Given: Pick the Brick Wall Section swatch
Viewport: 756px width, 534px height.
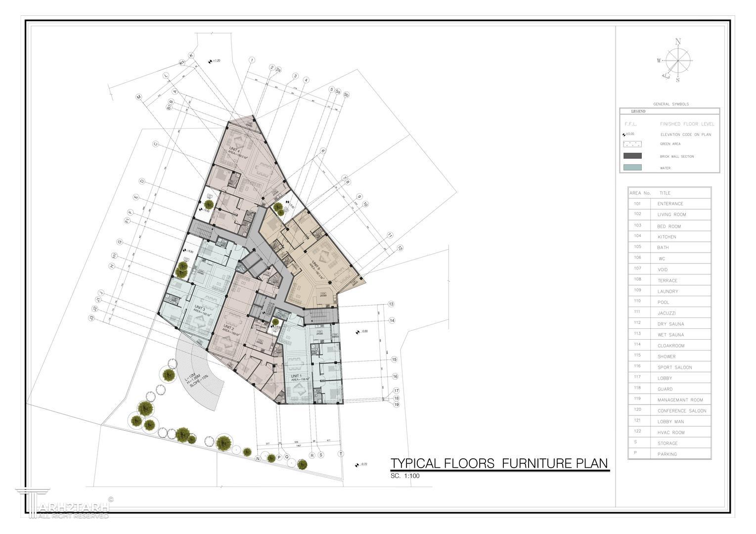Looking at the screenshot, I should click(x=632, y=156).
